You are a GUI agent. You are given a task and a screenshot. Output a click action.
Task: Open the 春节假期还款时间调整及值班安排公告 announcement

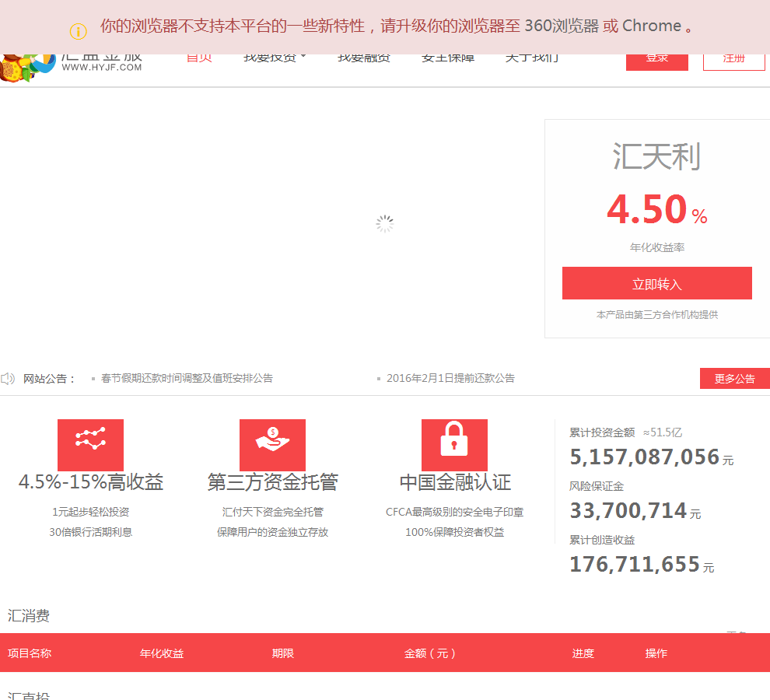187,378
